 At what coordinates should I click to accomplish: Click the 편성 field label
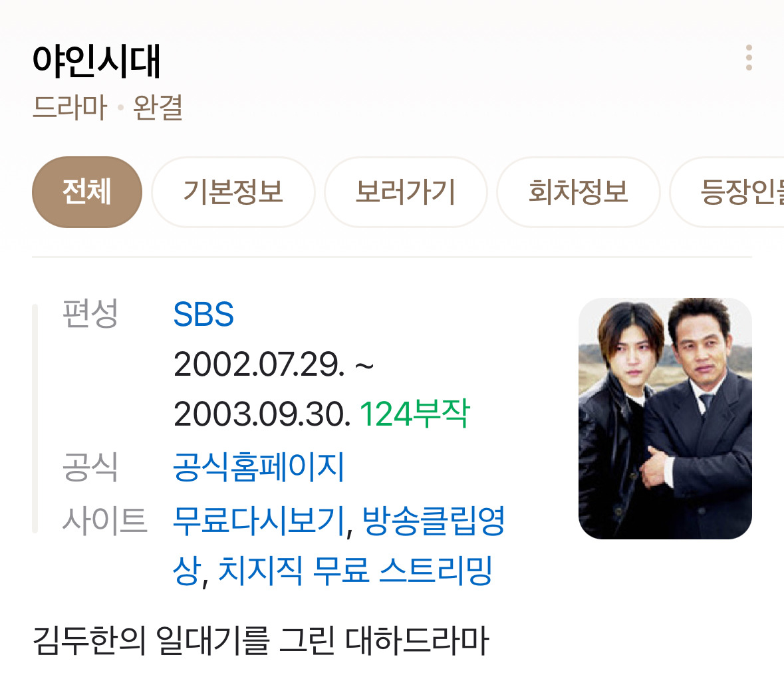coord(90,313)
